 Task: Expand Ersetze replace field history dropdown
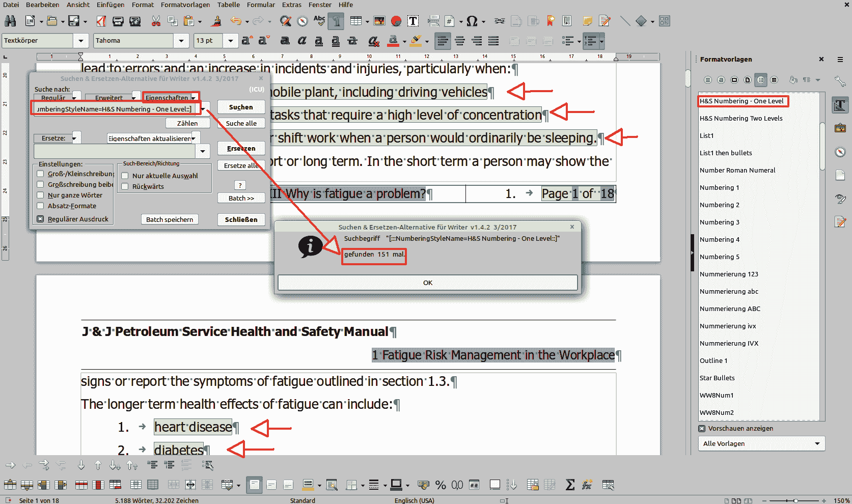click(x=203, y=151)
